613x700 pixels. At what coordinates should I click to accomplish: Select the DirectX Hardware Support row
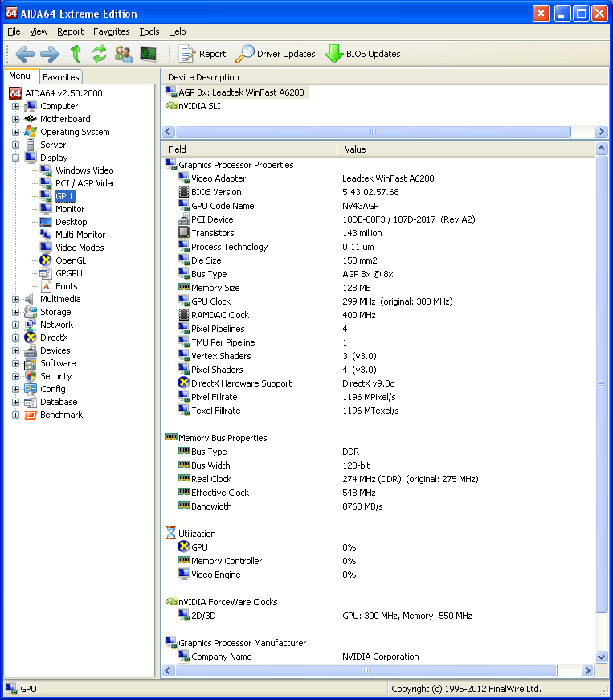point(378,383)
